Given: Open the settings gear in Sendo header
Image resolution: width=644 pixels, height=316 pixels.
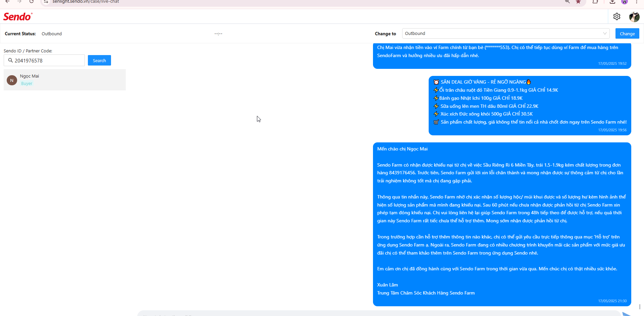Looking at the screenshot, I should (x=616, y=16).
